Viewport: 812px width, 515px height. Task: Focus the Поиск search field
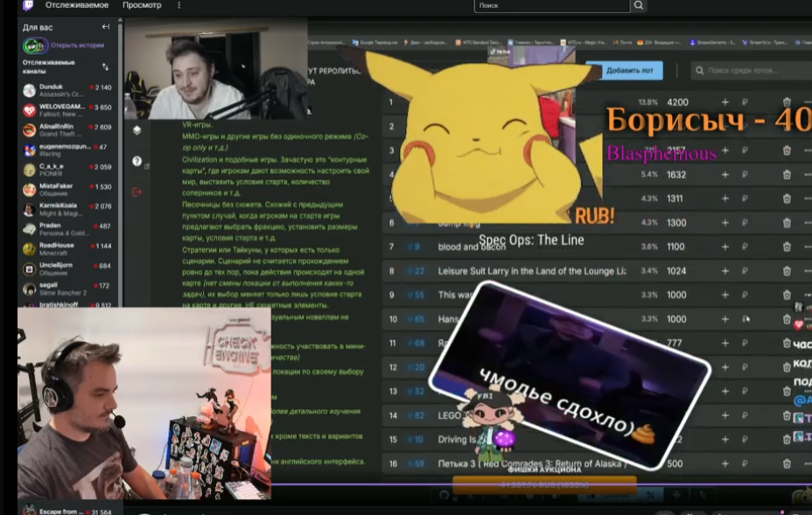(551, 6)
